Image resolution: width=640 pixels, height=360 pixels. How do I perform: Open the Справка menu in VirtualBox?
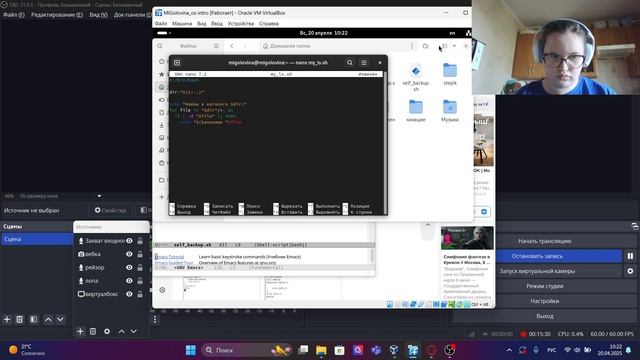pyautogui.click(x=269, y=24)
